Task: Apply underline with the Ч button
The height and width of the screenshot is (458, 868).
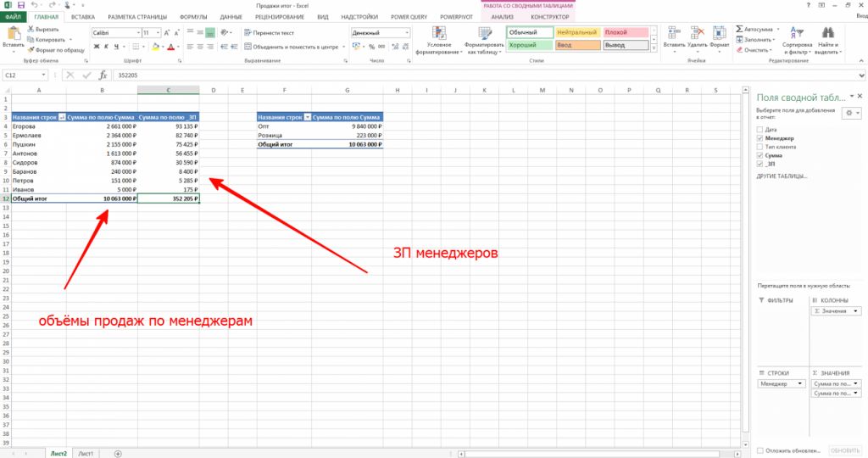Action: tap(115, 47)
